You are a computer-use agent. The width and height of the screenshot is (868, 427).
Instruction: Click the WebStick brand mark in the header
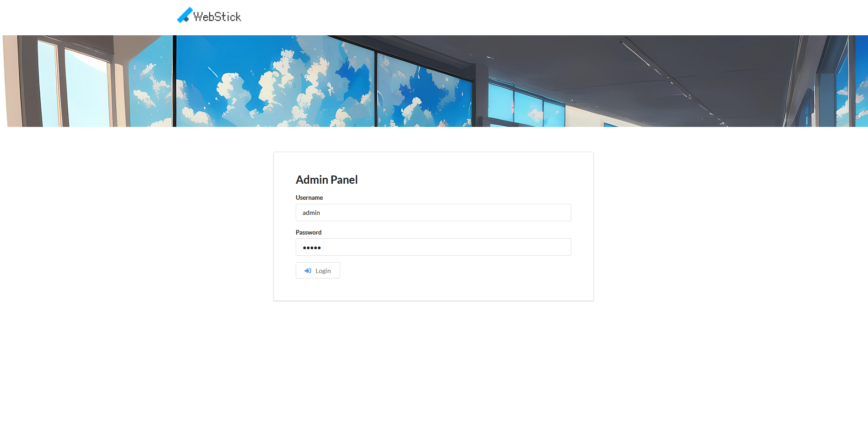tap(208, 15)
